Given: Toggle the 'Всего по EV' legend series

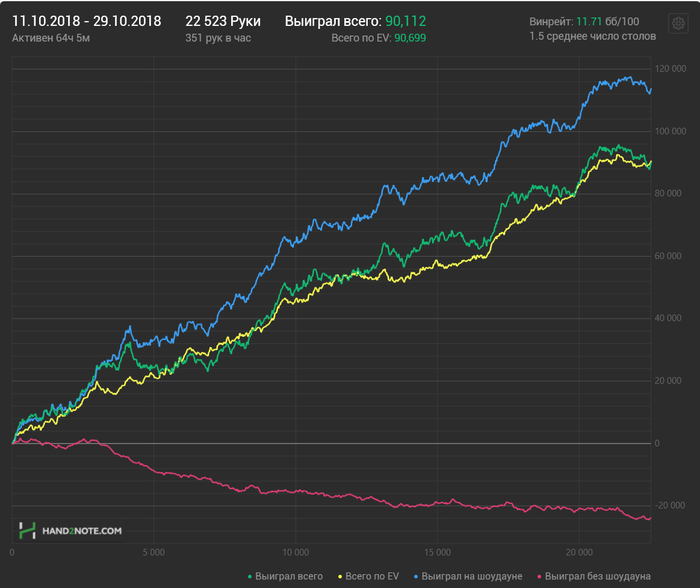Looking at the screenshot, I should (x=368, y=576).
